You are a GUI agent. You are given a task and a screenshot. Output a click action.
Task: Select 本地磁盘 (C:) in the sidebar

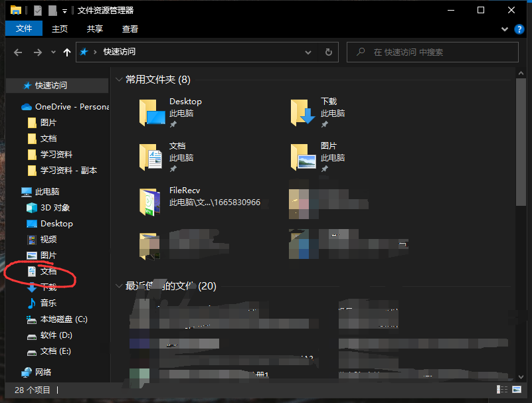click(63, 319)
